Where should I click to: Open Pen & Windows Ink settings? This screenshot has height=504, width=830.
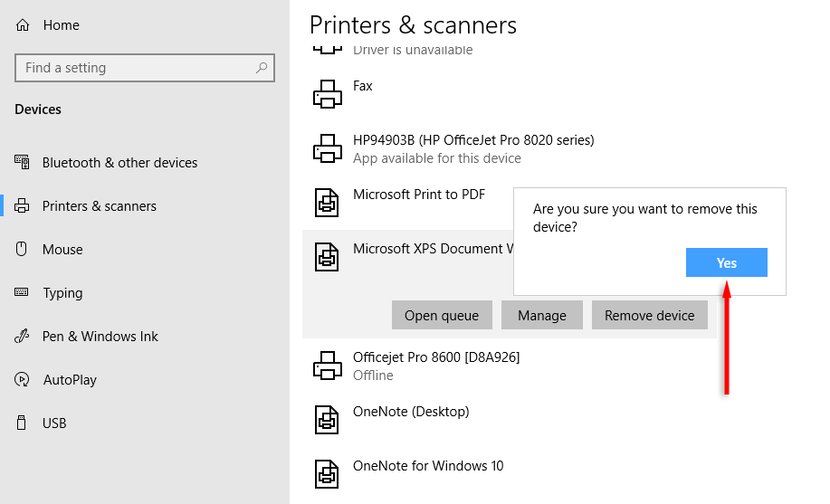(100, 337)
